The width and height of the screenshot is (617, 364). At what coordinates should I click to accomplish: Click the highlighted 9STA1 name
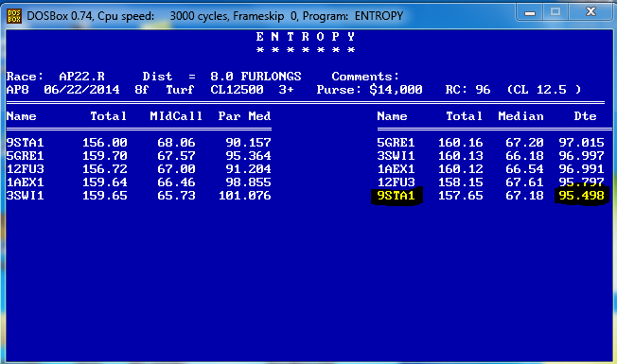pyautogui.click(x=396, y=196)
